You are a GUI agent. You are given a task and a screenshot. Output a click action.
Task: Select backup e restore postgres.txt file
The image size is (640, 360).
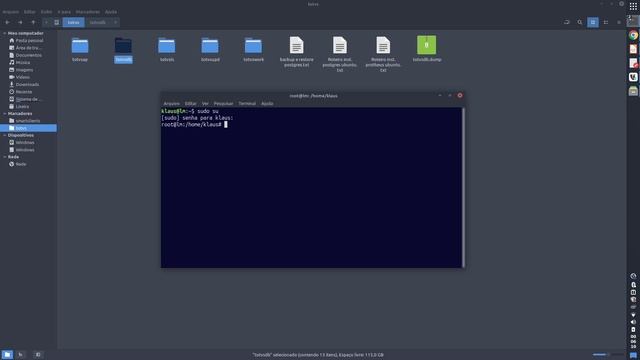point(297,51)
